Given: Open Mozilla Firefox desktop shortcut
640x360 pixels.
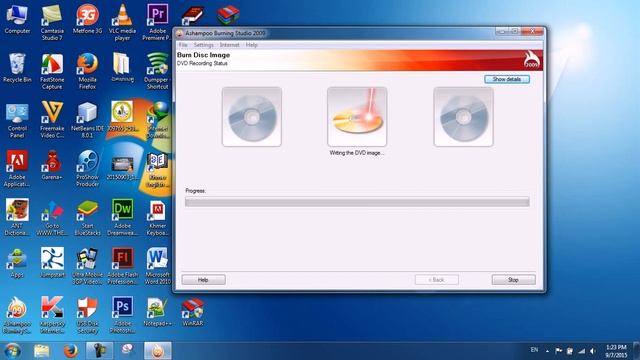Looking at the screenshot, I should click(87, 71).
